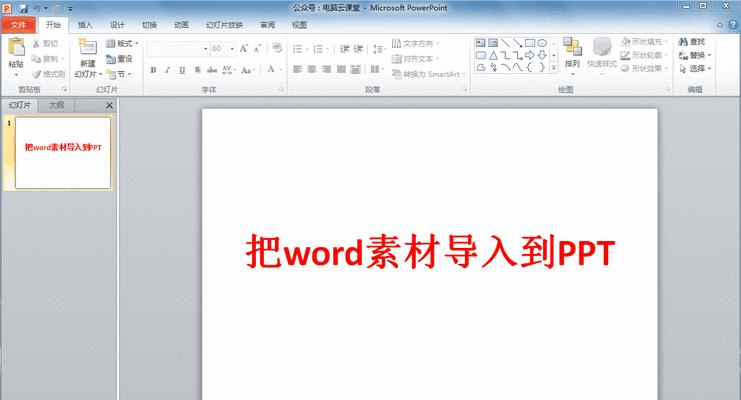741x400 pixels.
Task: Open the Select (选择) dropdown
Action: [695, 69]
